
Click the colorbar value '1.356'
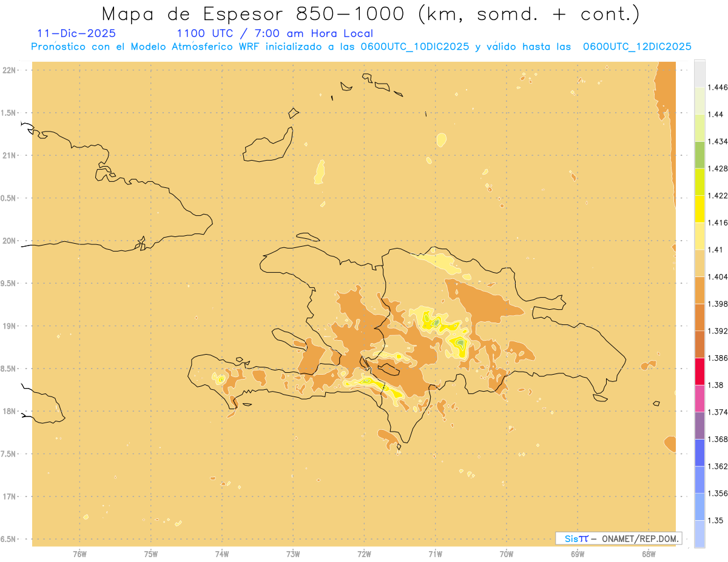(718, 493)
